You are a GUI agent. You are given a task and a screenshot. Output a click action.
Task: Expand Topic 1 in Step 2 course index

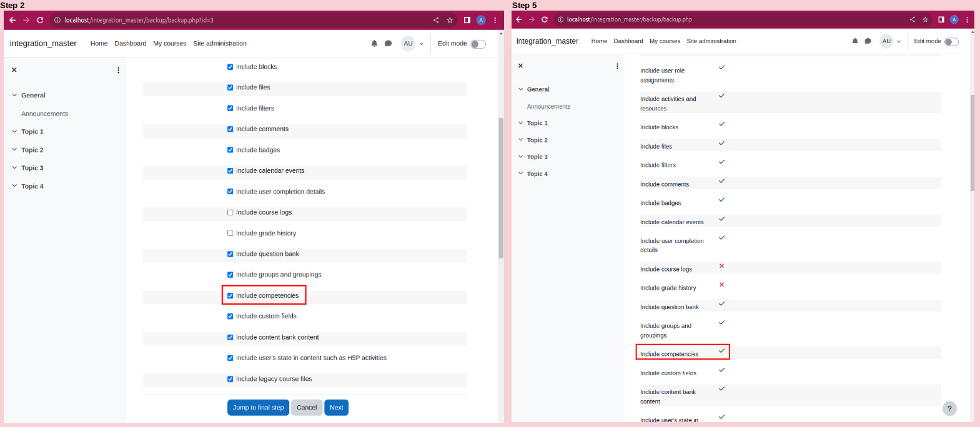14,132
